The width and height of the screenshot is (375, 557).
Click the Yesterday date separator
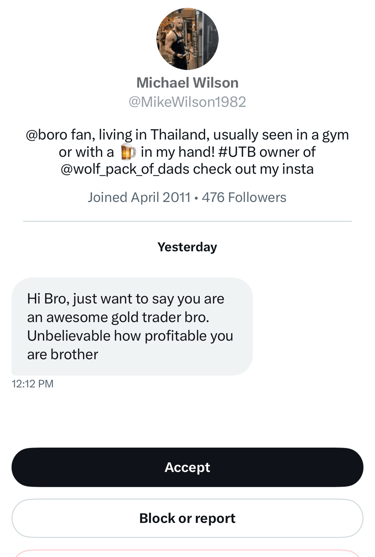point(188,247)
